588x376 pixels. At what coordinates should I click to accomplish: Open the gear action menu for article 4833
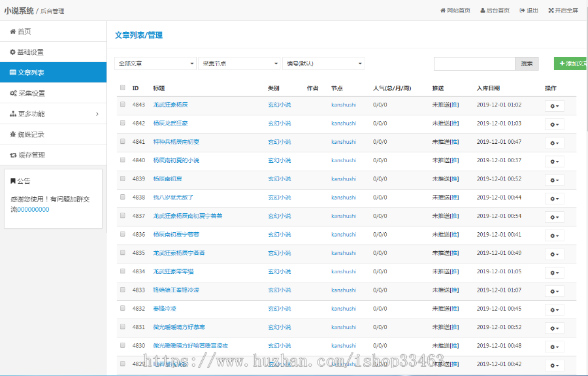[554, 291]
